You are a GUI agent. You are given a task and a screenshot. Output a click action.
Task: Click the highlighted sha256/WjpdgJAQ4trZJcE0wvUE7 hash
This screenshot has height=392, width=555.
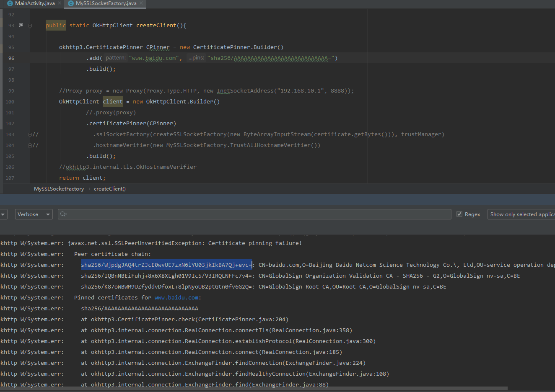pyautogui.click(x=166, y=265)
